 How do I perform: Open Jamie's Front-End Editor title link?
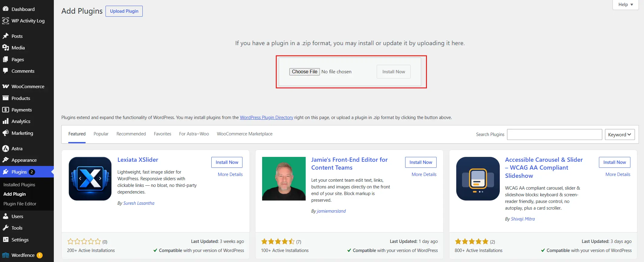[349, 164]
